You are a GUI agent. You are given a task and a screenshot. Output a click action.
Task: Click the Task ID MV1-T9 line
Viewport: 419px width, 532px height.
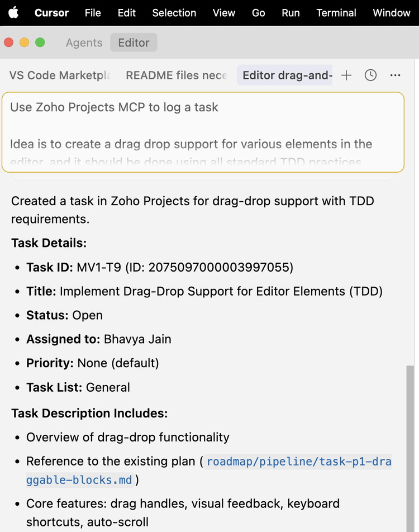click(160, 267)
